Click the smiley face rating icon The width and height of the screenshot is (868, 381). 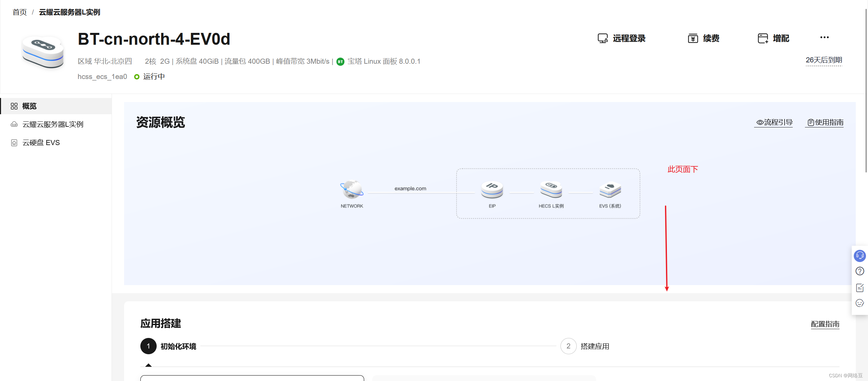(x=860, y=303)
